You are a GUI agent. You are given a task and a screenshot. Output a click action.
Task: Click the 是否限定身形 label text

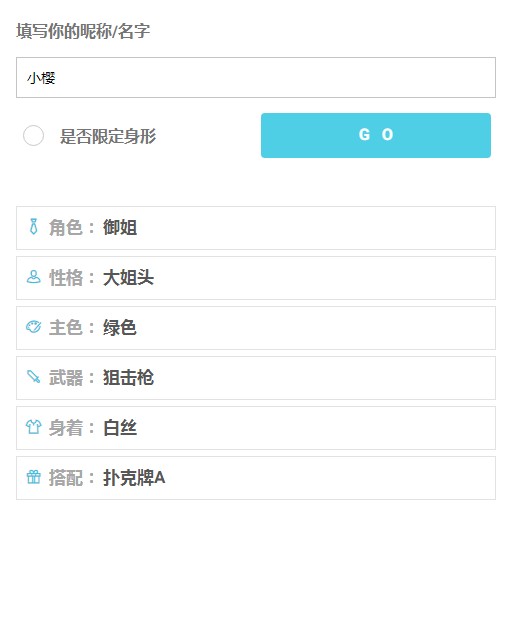(108, 136)
